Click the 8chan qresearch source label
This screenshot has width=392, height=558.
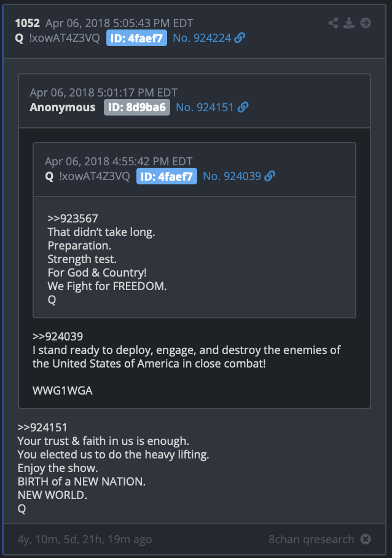coord(312,539)
